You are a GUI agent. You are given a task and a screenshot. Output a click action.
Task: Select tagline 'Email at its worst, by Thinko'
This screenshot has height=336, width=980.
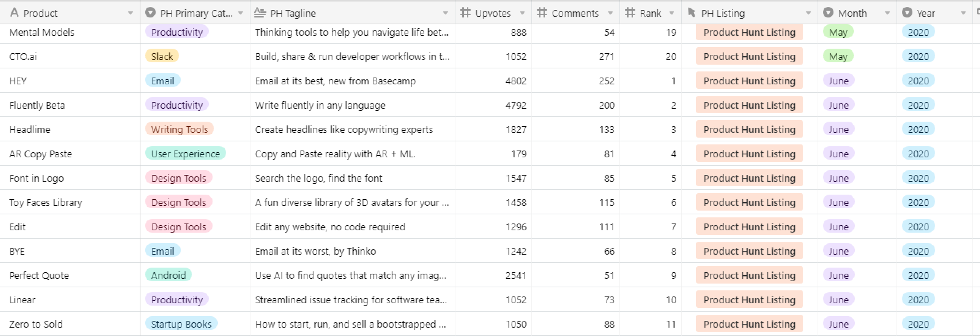315,251
